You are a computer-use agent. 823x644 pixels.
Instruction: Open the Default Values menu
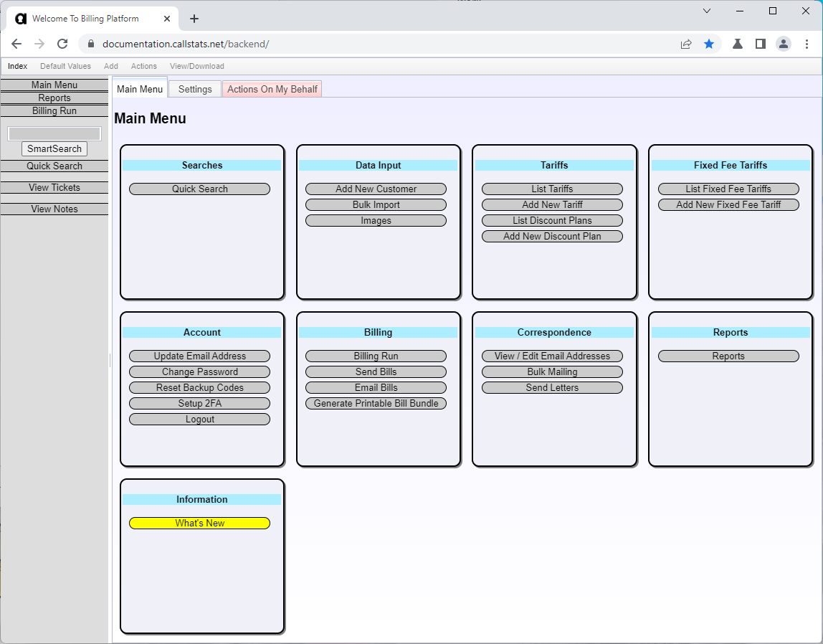65,66
